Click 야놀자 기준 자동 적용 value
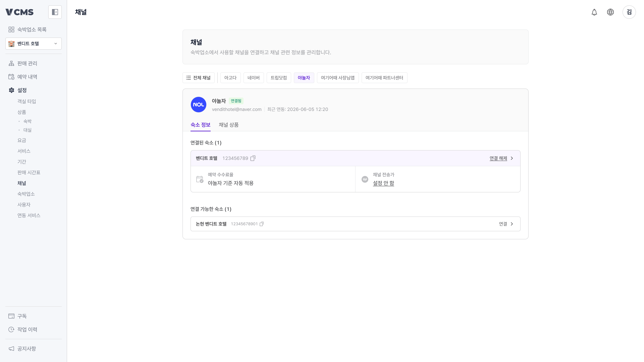 [x=230, y=183]
